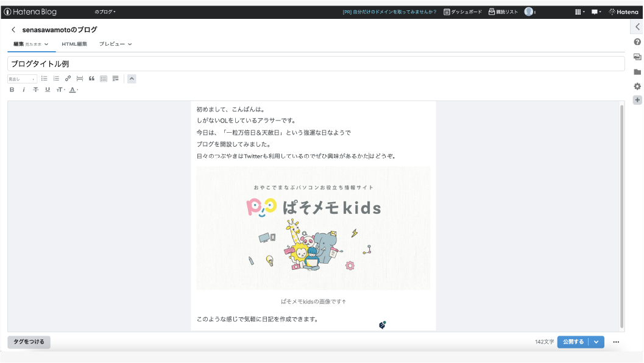Click the line しがないOLをしているアラサーです。

[246, 121]
